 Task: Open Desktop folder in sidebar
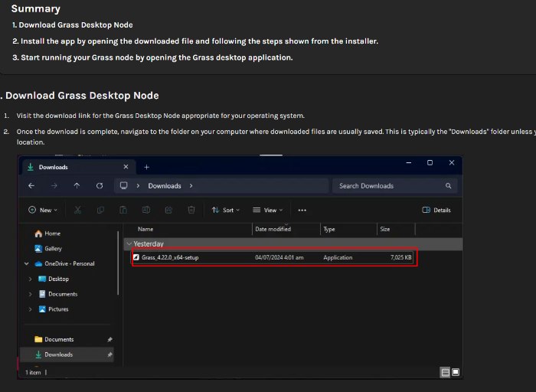tap(54, 279)
